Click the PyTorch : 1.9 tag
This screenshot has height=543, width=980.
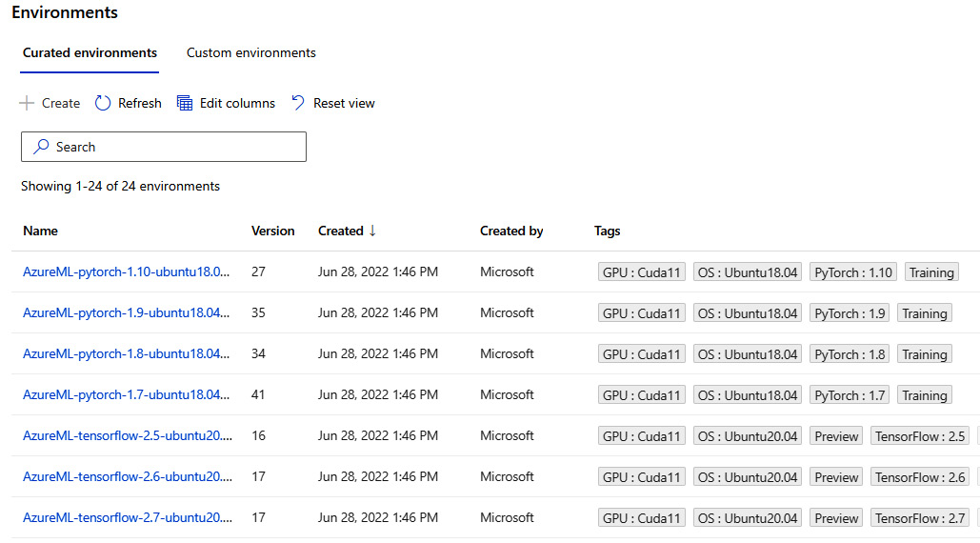[850, 313]
